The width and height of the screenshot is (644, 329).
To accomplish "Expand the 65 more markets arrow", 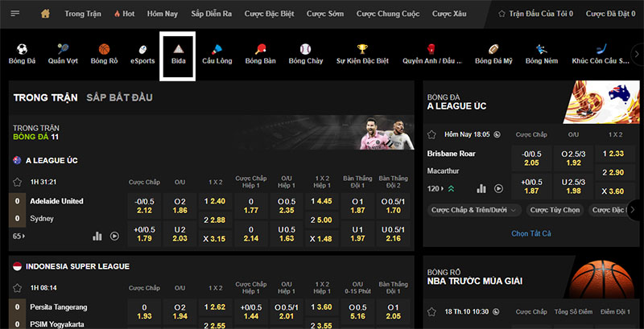I will click(17, 236).
